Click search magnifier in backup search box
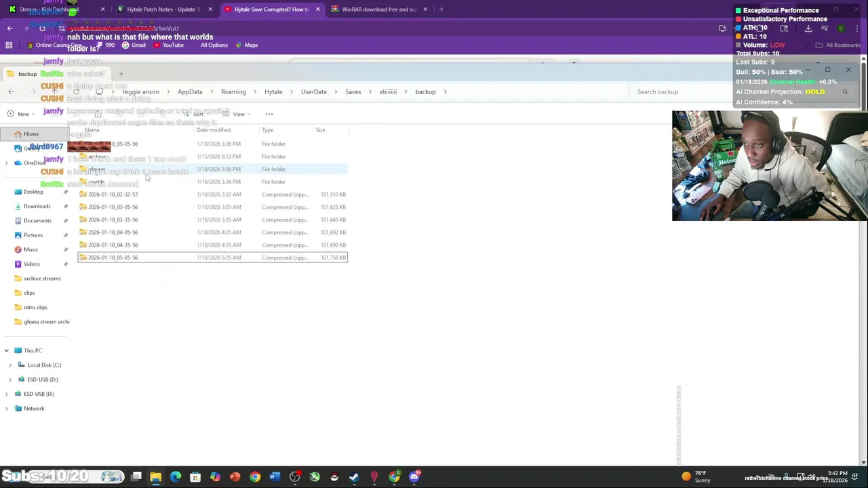This screenshot has width=868, height=488. tap(845, 91)
